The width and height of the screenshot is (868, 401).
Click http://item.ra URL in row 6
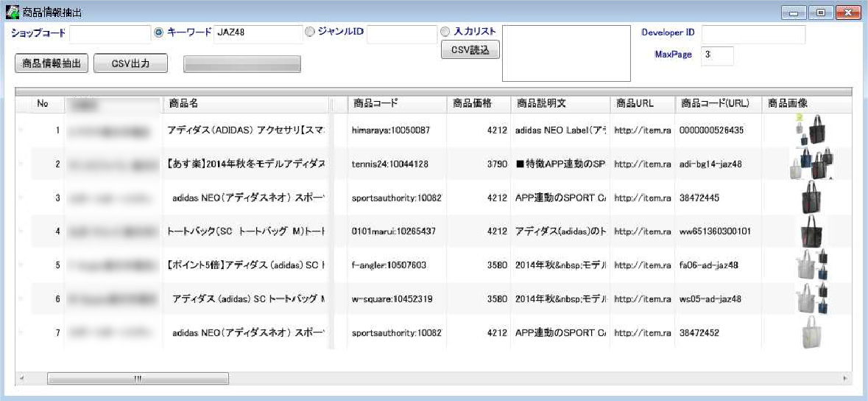click(643, 299)
